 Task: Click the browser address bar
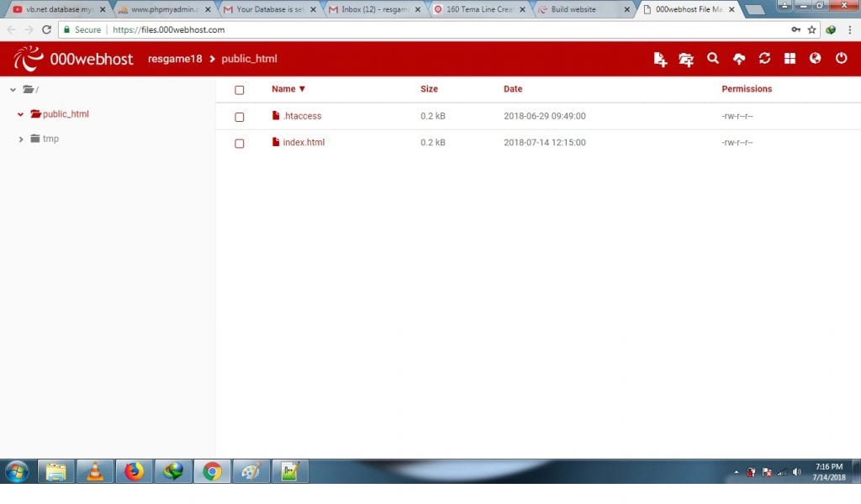pos(439,29)
